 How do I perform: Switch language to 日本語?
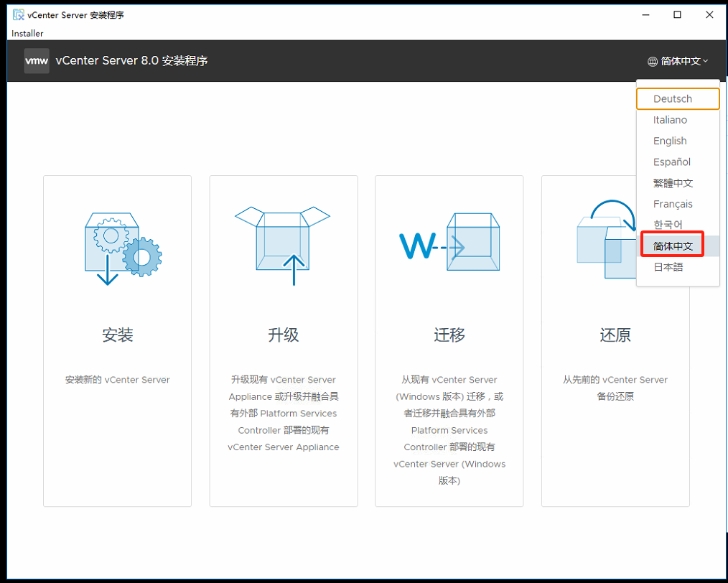(x=678, y=267)
